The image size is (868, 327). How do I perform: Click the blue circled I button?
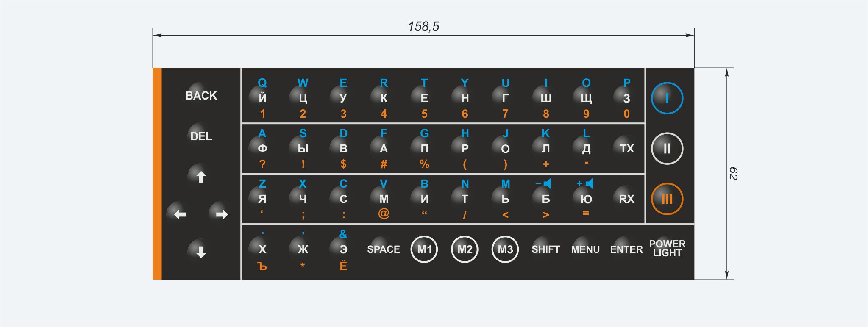[667, 98]
